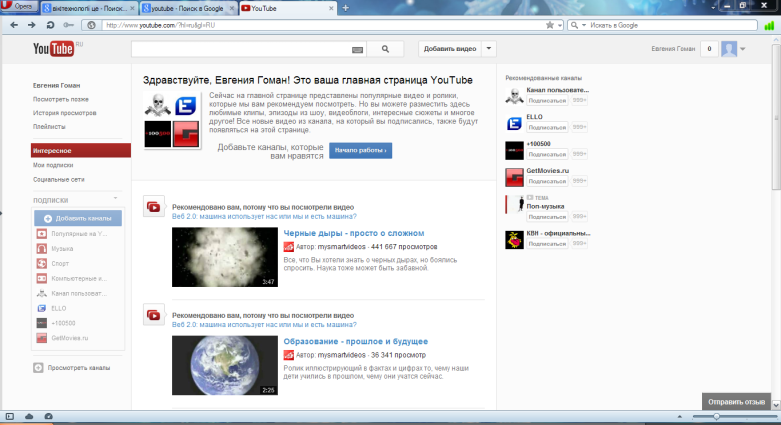Click the site info badge in address bar
Image resolution: width=781 pixels, height=425 pixels.
coord(91,25)
